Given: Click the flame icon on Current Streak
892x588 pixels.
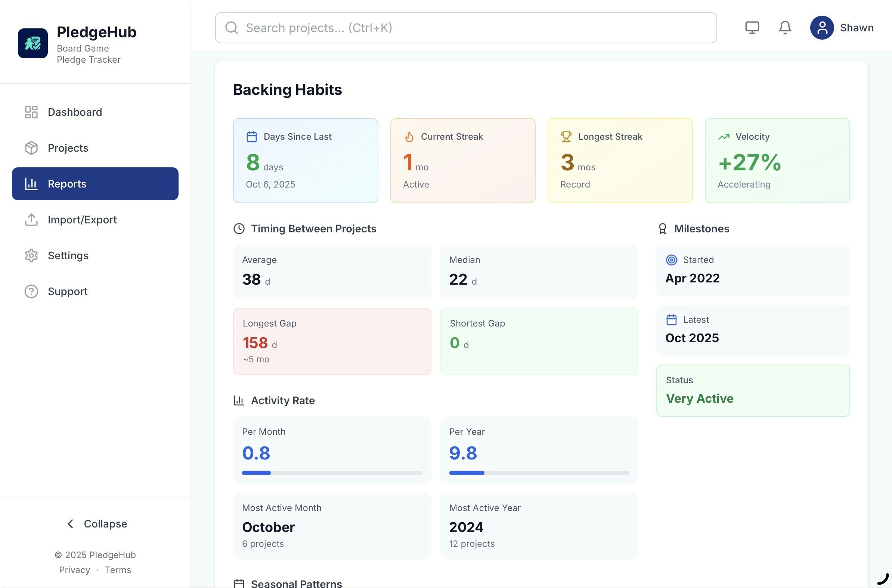Looking at the screenshot, I should tap(409, 137).
